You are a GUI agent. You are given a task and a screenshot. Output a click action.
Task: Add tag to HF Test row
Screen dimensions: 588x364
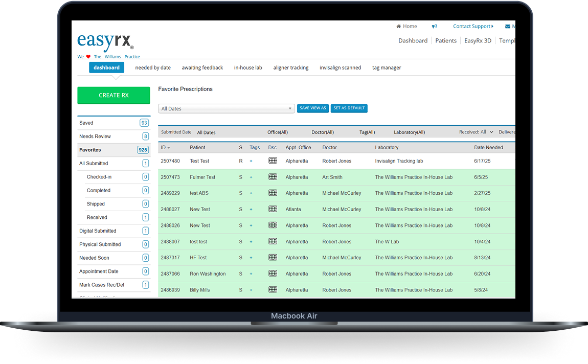(x=251, y=258)
